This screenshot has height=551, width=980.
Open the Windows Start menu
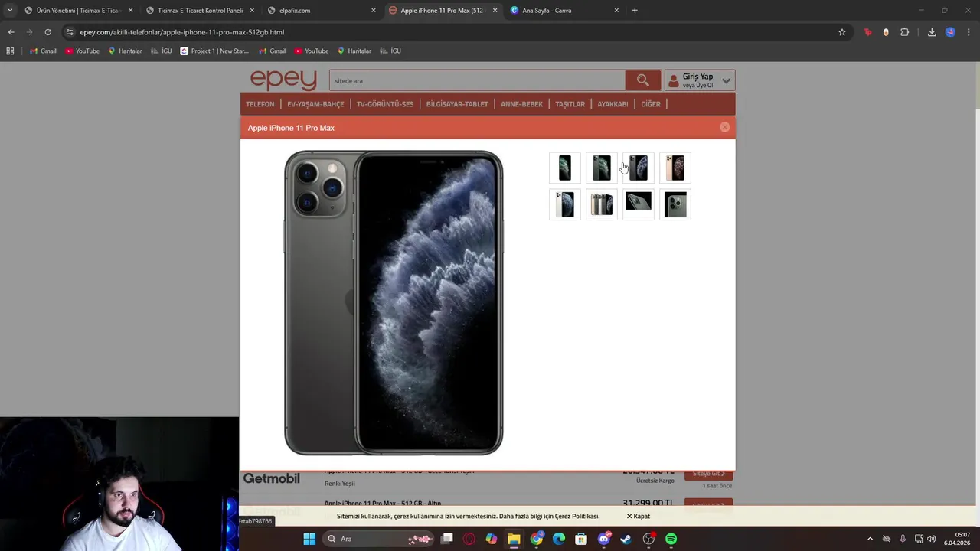(309, 539)
